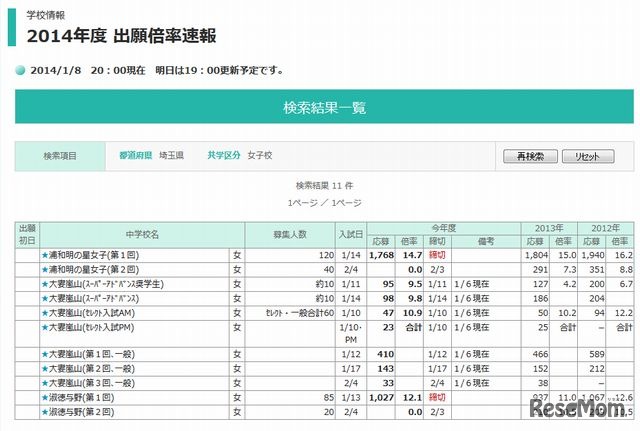Click the 入試日 column header

tap(351, 235)
